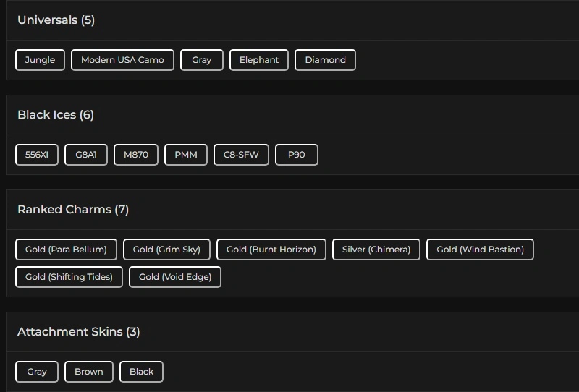The height and width of the screenshot is (392, 579).
Task: Select the G8A1 Black Ice tag
Action: click(86, 155)
